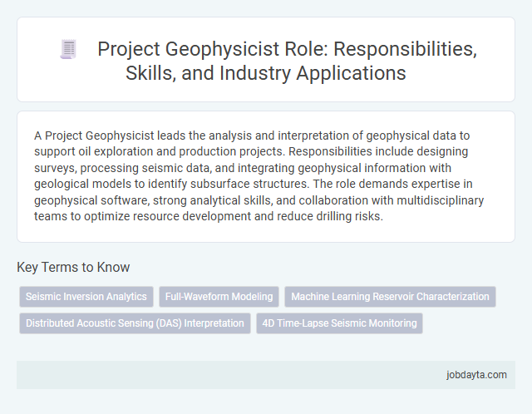Viewport: 532px width, 414px height.
Task: Click the Project Geophysicist Role title heading
Action: [287, 61]
